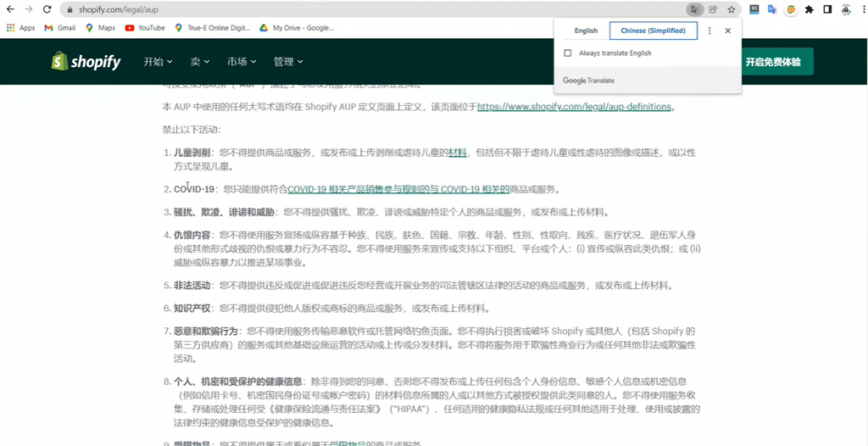Open the Extensions puzzle icon
The image size is (868, 446).
pyautogui.click(x=809, y=9)
